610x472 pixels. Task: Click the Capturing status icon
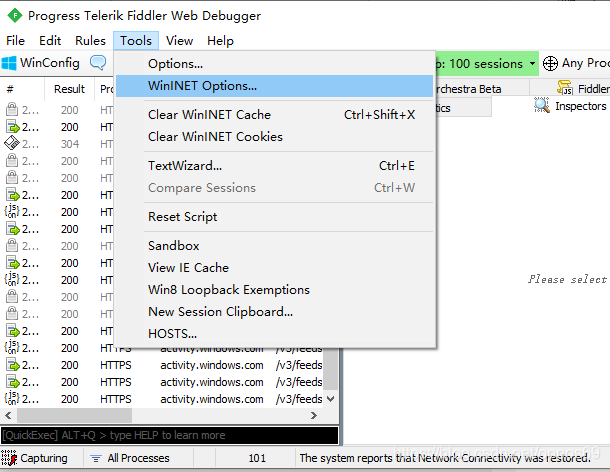tap(9, 458)
